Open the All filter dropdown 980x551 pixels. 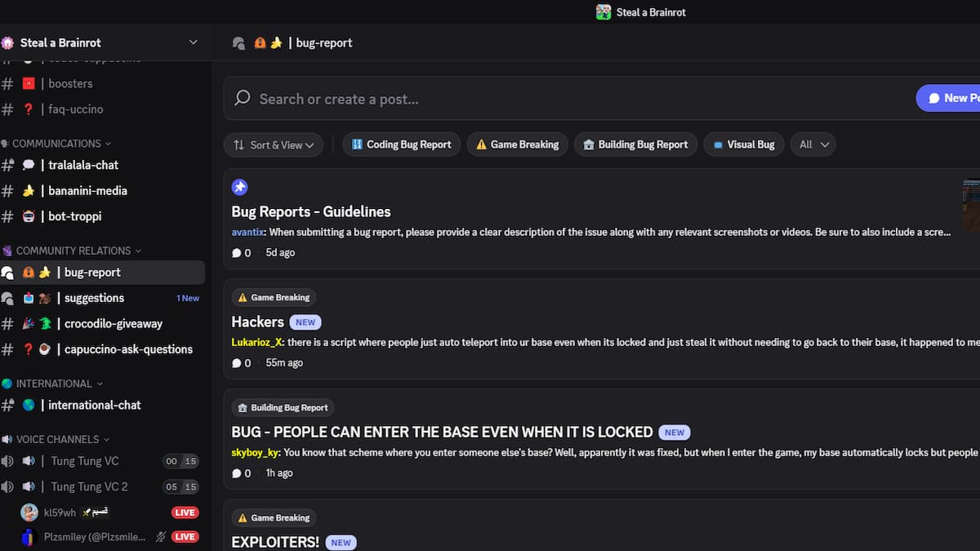(x=813, y=144)
